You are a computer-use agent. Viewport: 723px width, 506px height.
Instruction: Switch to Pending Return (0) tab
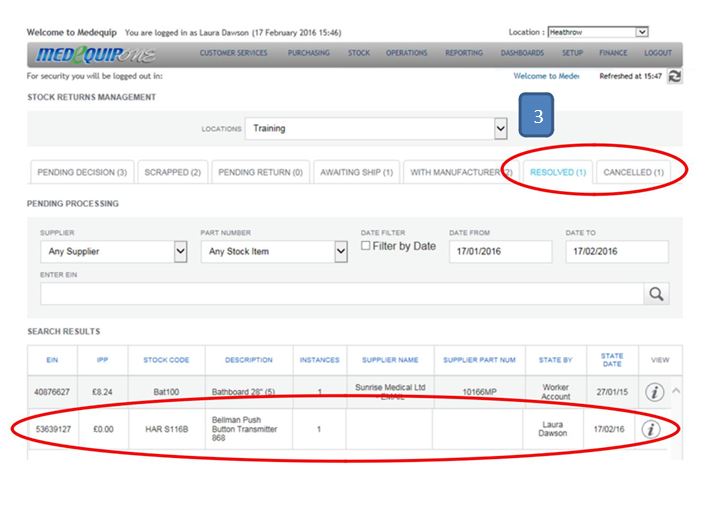[x=261, y=172]
